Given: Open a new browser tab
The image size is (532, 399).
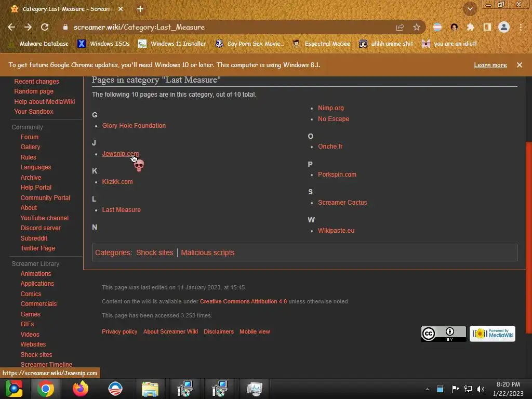Looking at the screenshot, I should coord(140,9).
